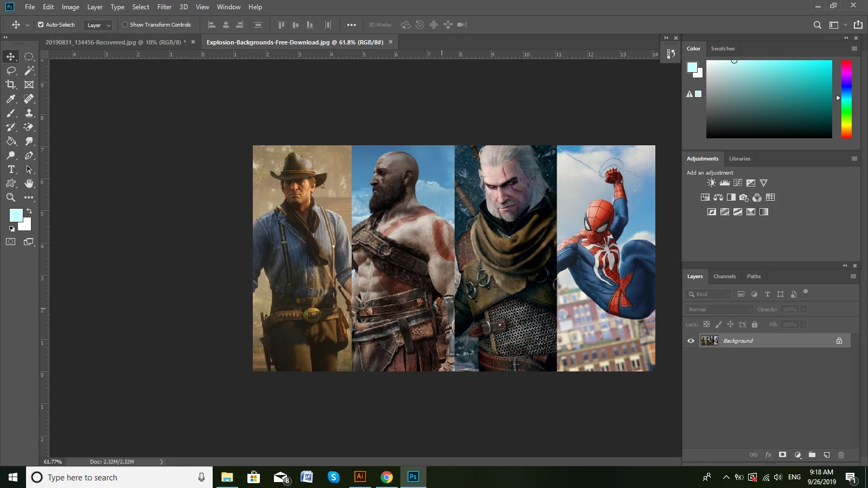Viewport: 868px width, 488px height.
Task: Select the History Brush tool
Action: point(11,127)
